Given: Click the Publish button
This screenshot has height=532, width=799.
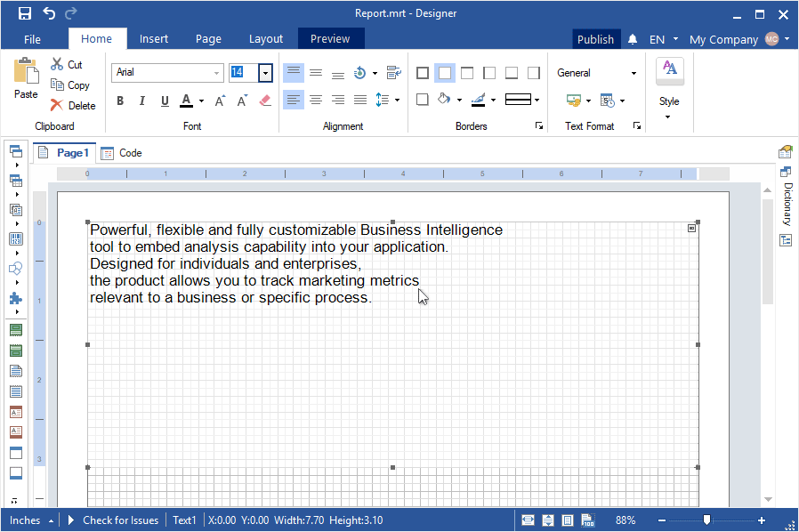Looking at the screenshot, I should click(x=595, y=39).
